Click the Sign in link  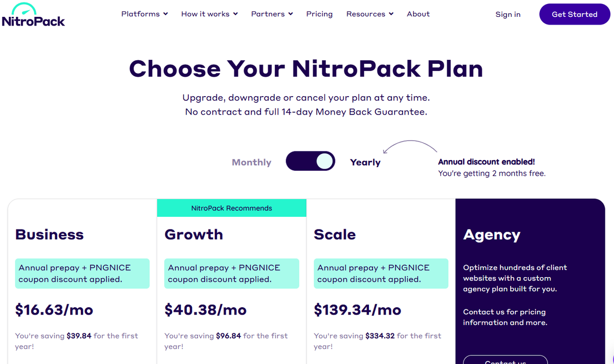pos(508,14)
